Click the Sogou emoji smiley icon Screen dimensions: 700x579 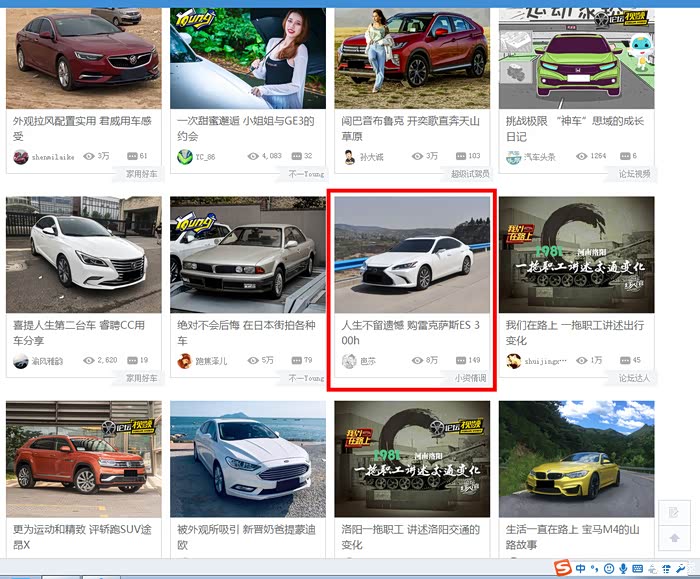[x=608, y=569]
